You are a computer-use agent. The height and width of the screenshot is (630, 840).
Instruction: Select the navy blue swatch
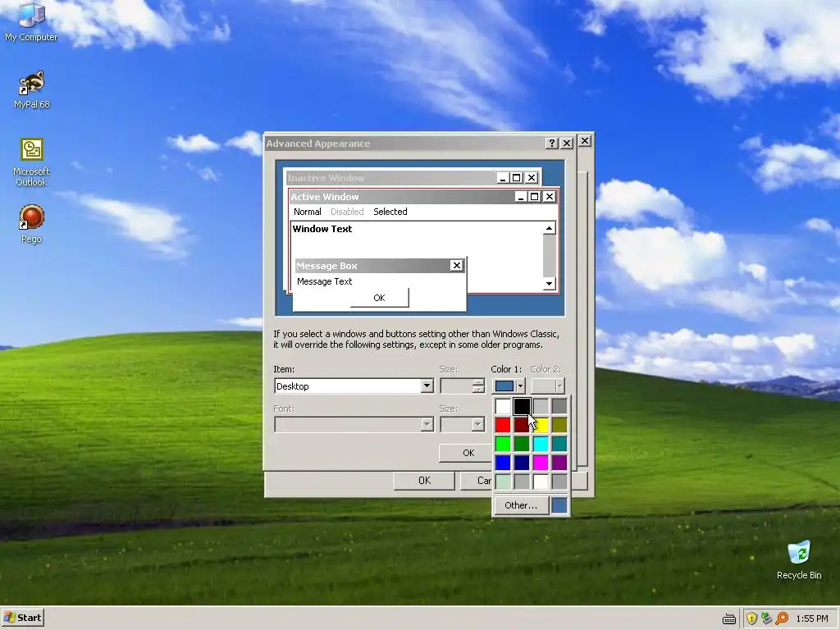click(x=521, y=463)
